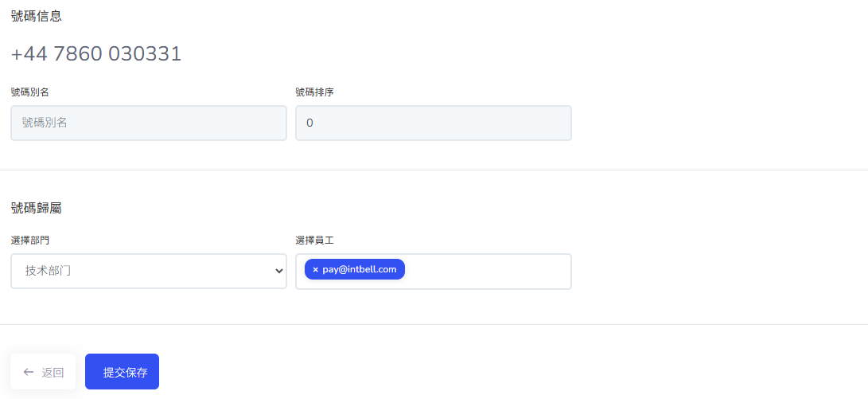
Task: Click the 0 value in 號碼排序 field
Action: pos(309,123)
